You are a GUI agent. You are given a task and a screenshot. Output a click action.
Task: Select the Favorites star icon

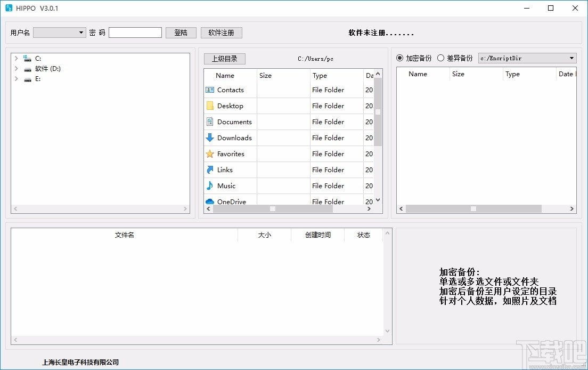[210, 154]
